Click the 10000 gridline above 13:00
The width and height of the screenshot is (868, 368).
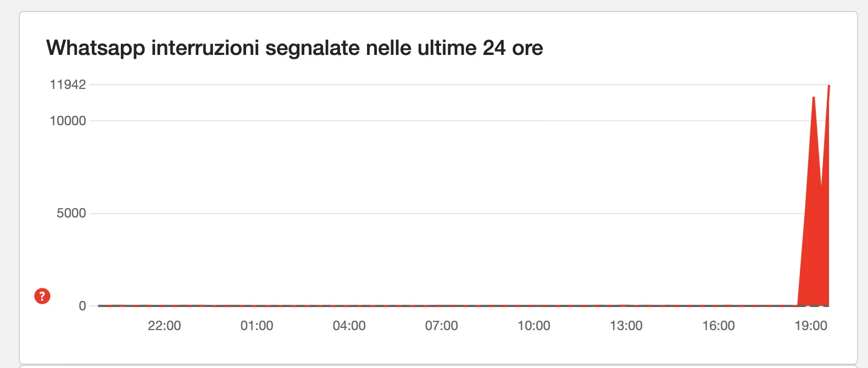(626, 121)
